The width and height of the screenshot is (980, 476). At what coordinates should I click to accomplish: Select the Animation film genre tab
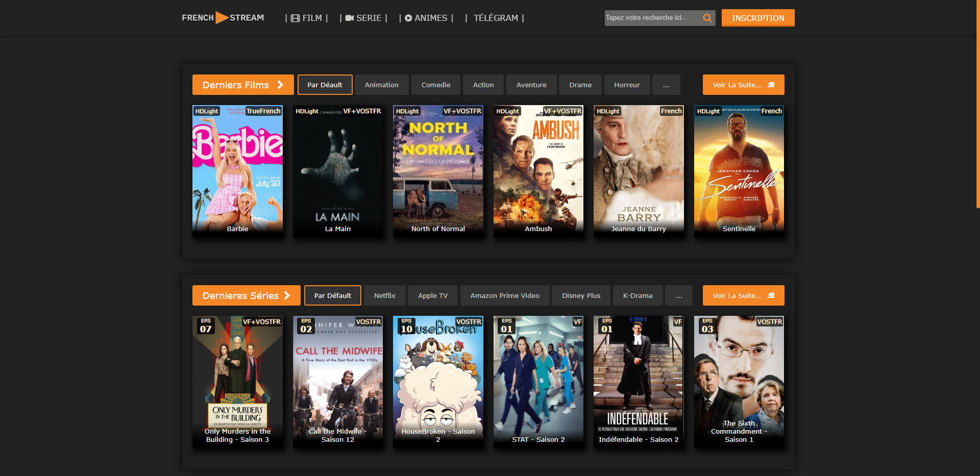[382, 85]
